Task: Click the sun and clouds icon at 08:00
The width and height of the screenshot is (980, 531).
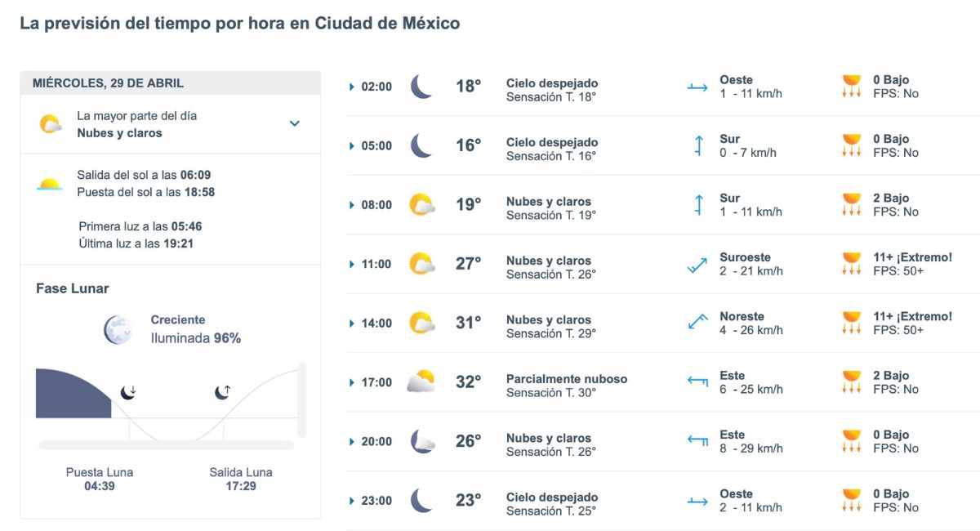Action: (x=421, y=204)
